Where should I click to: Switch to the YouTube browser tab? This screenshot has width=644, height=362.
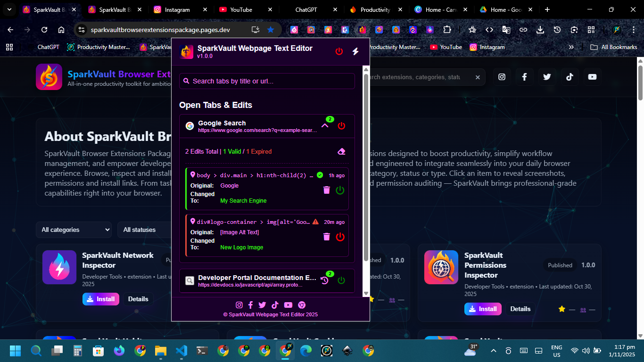pyautogui.click(x=241, y=9)
